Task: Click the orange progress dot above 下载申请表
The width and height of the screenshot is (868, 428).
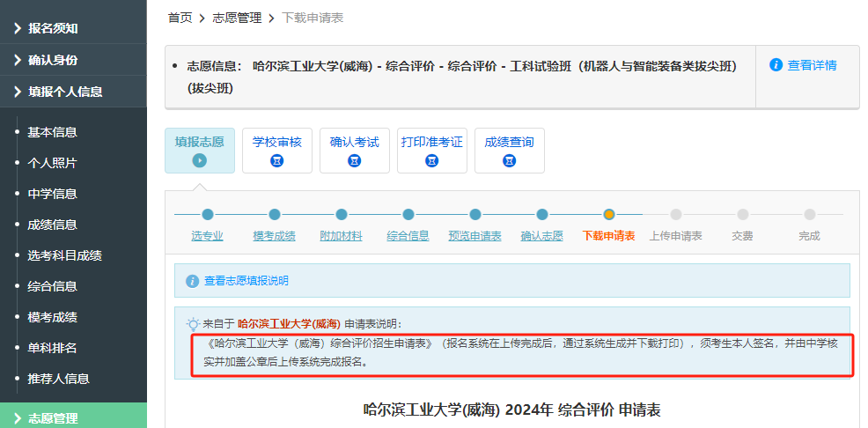Action: (x=609, y=214)
